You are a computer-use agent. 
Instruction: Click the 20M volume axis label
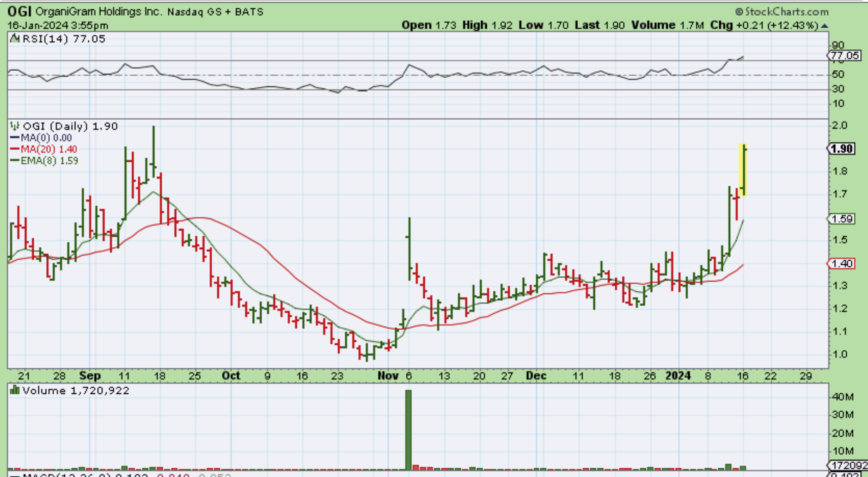[x=843, y=433]
